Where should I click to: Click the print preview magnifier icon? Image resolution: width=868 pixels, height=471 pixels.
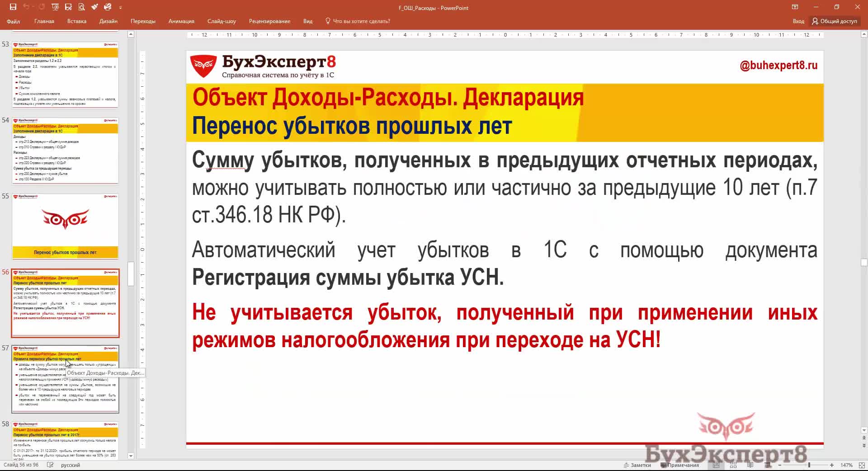pos(81,7)
